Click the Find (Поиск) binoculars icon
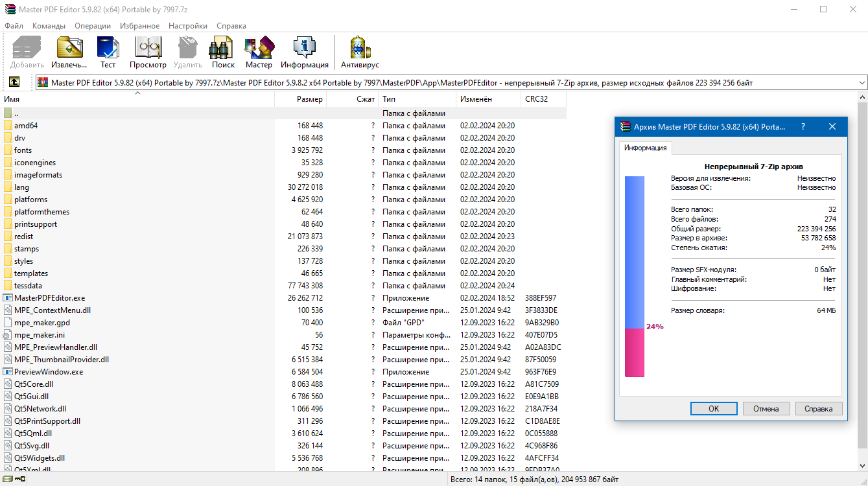Image resolution: width=868 pixels, height=486 pixels. tap(223, 52)
